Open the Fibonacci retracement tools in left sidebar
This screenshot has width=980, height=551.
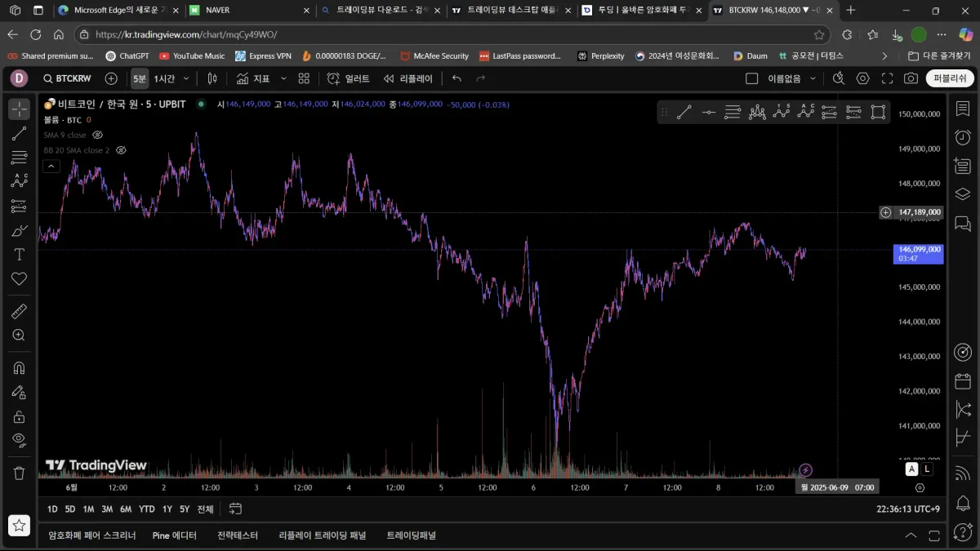tap(20, 158)
